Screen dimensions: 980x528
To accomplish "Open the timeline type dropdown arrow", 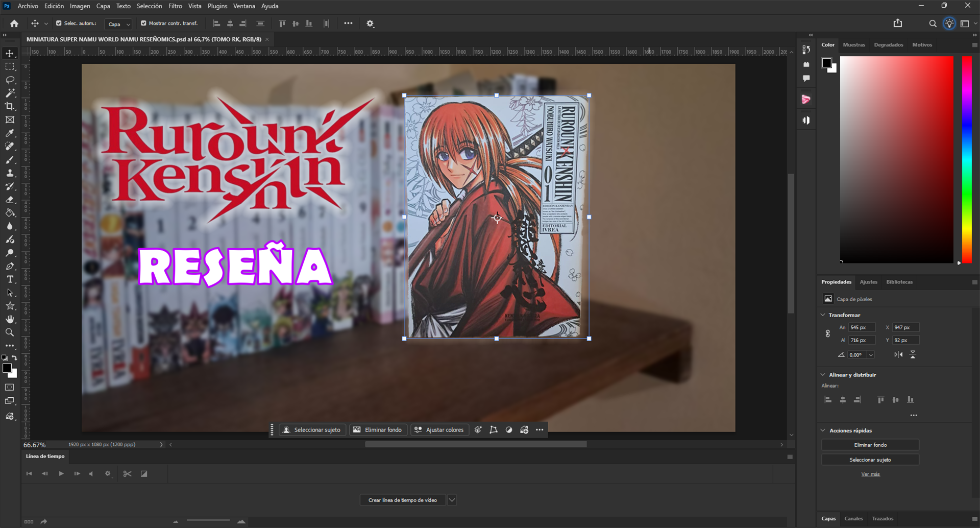I will coord(452,500).
